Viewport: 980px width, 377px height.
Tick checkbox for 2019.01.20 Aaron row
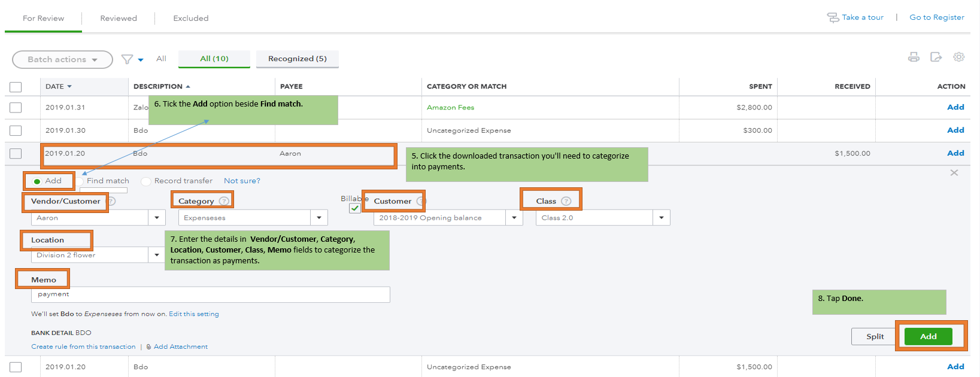(16, 154)
